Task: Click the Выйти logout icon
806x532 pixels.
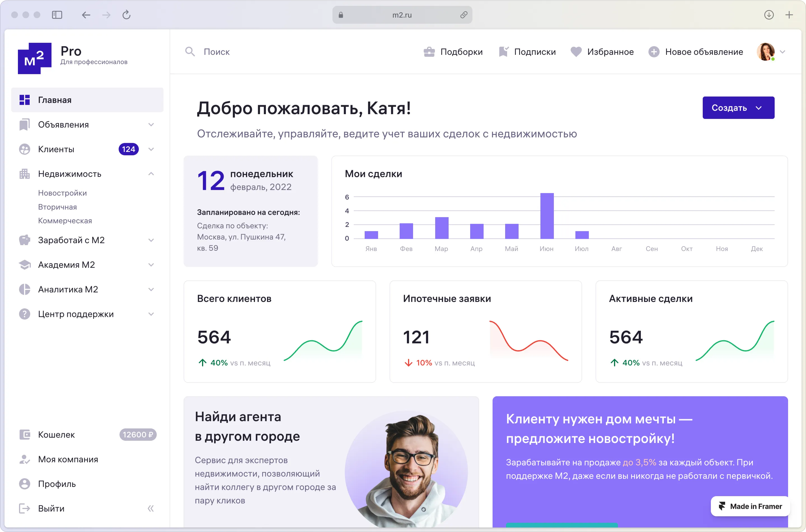Action: (x=24, y=508)
